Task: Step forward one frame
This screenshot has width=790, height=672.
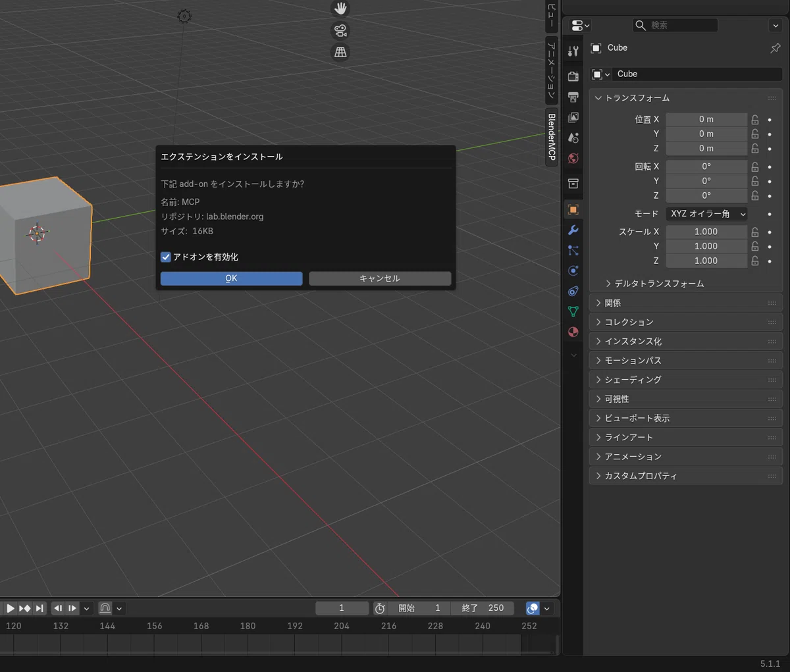Action: [x=72, y=608]
